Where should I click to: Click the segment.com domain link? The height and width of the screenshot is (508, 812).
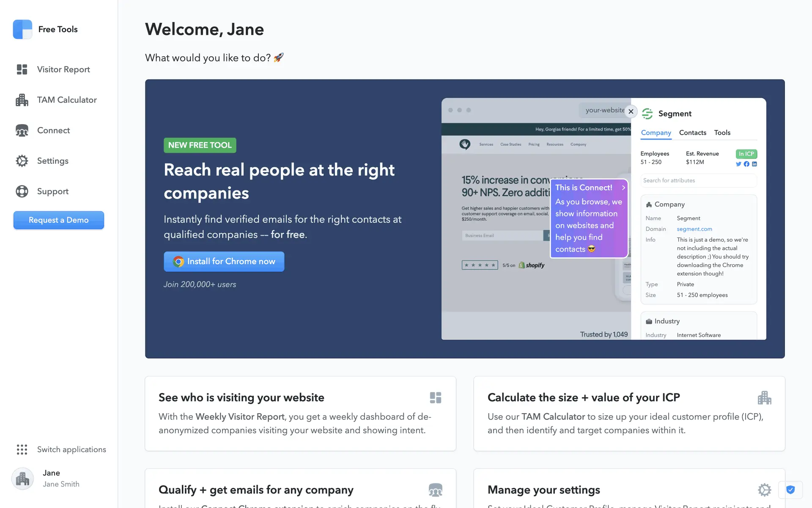pos(694,229)
